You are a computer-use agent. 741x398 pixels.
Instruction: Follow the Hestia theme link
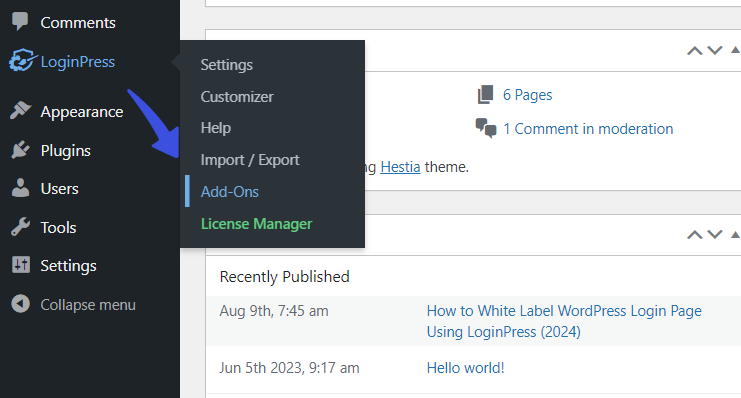point(400,167)
